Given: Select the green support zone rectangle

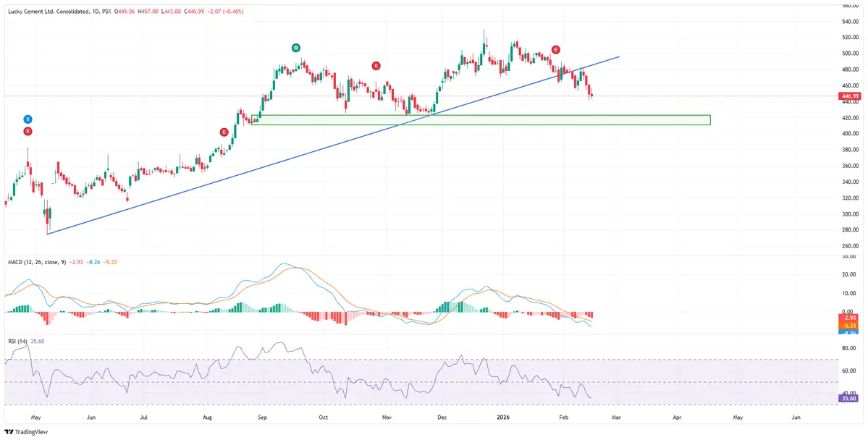Looking at the screenshot, I should click(x=481, y=120).
